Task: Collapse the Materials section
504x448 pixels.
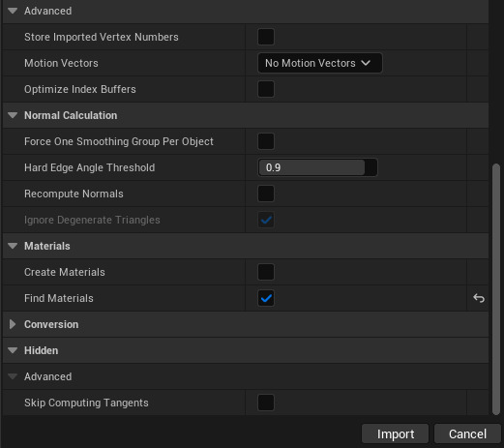Action: click(x=13, y=246)
